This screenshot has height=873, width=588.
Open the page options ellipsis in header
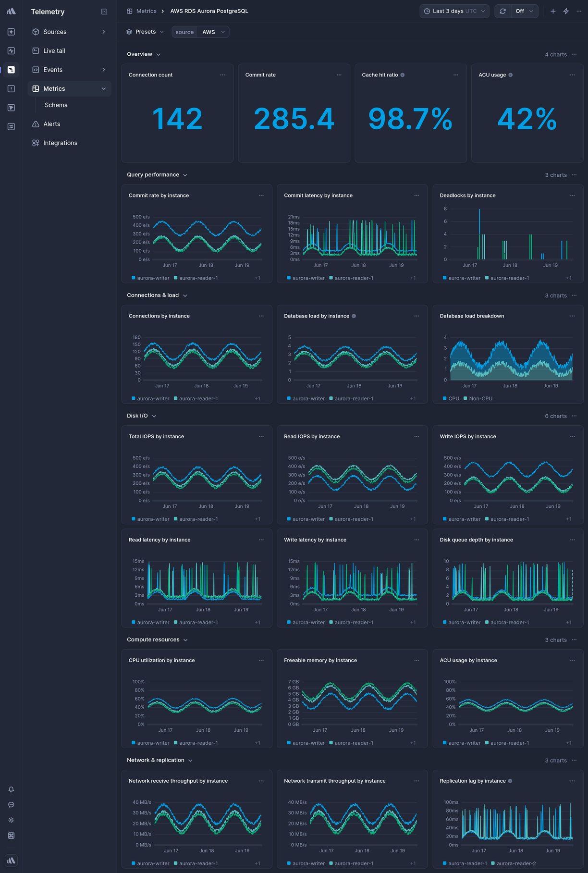click(579, 11)
